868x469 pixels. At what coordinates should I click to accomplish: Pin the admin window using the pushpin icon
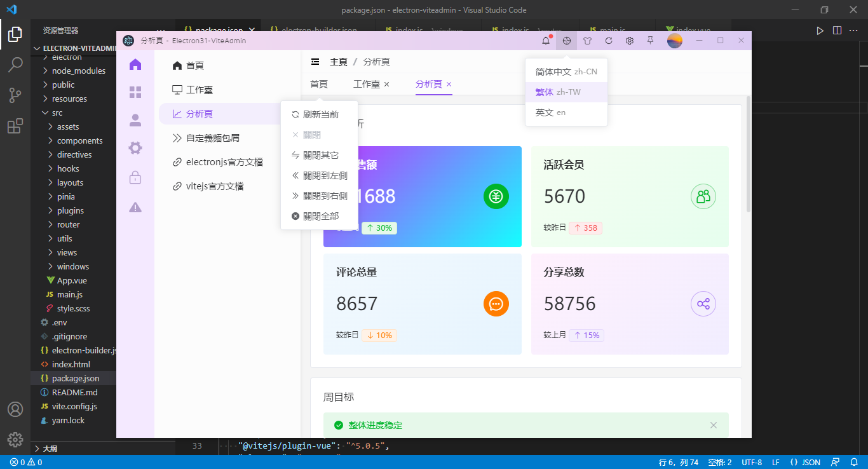pos(649,40)
